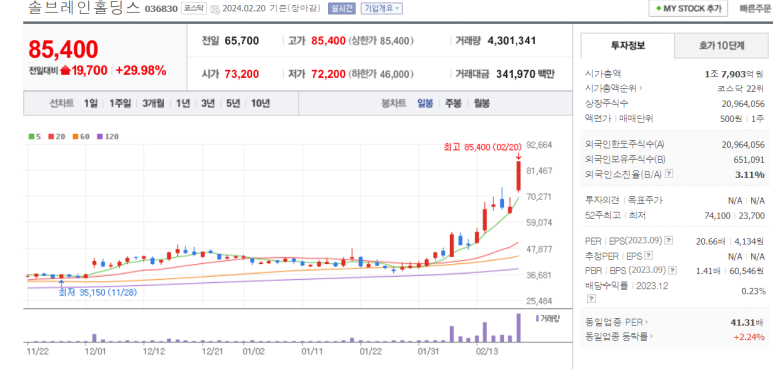Click the green 5-day moving average legend
Image resolution: width=773 pixels, height=369 pixels.
pos(34,136)
